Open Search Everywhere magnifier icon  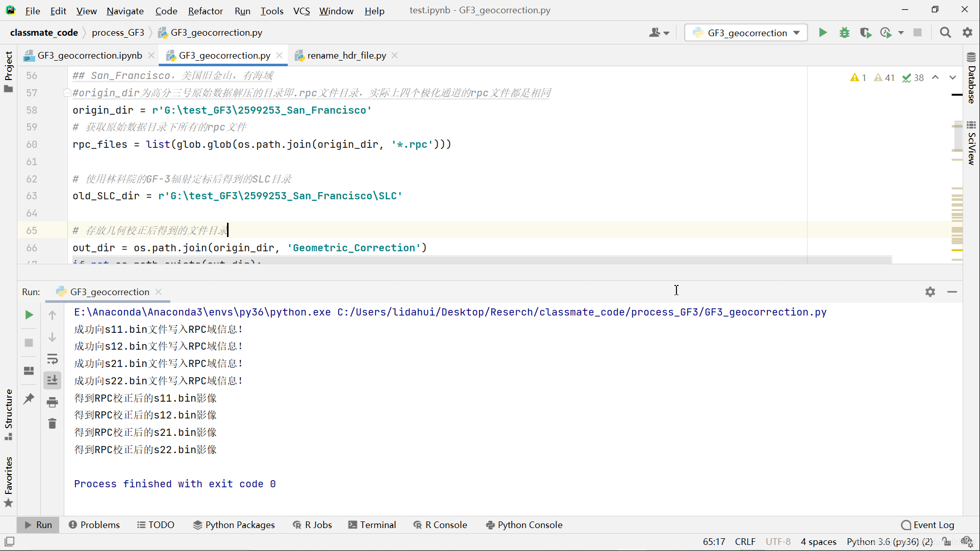tap(945, 33)
